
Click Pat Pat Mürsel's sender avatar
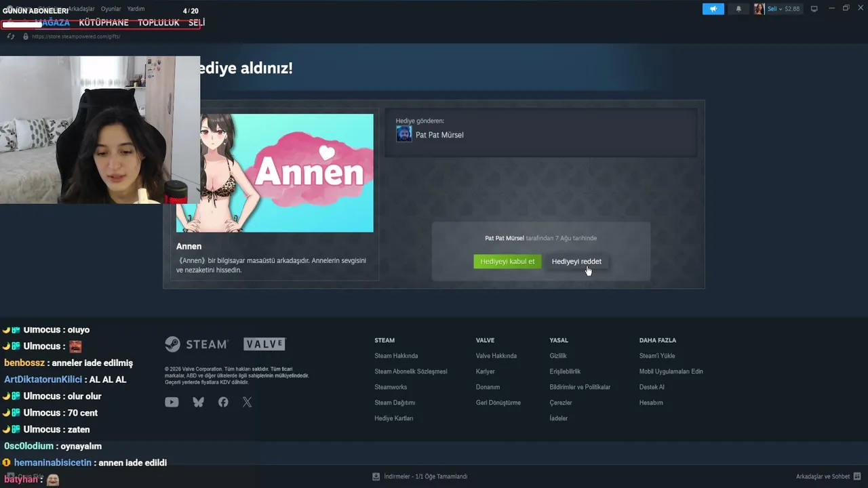coord(403,134)
